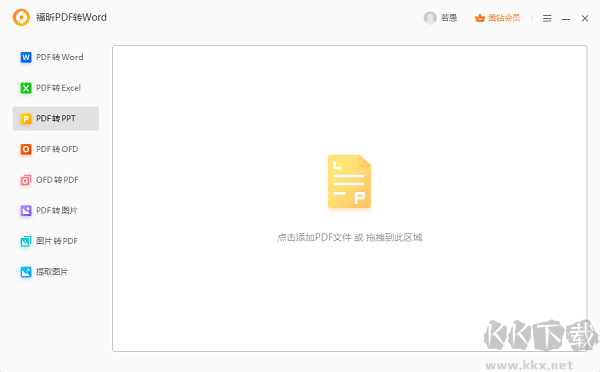The image size is (600, 372).
Task: Open the 提取图片 tool
Action: pos(56,272)
